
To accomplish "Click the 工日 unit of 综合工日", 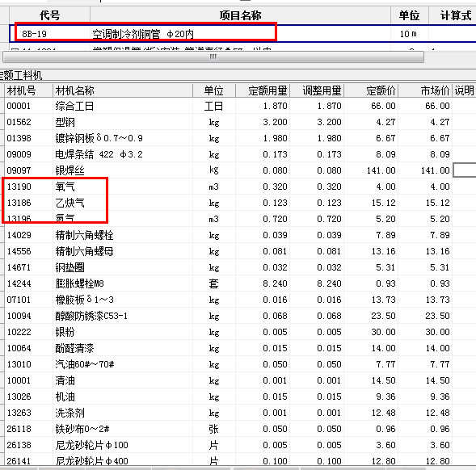I will click(x=213, y=106).
